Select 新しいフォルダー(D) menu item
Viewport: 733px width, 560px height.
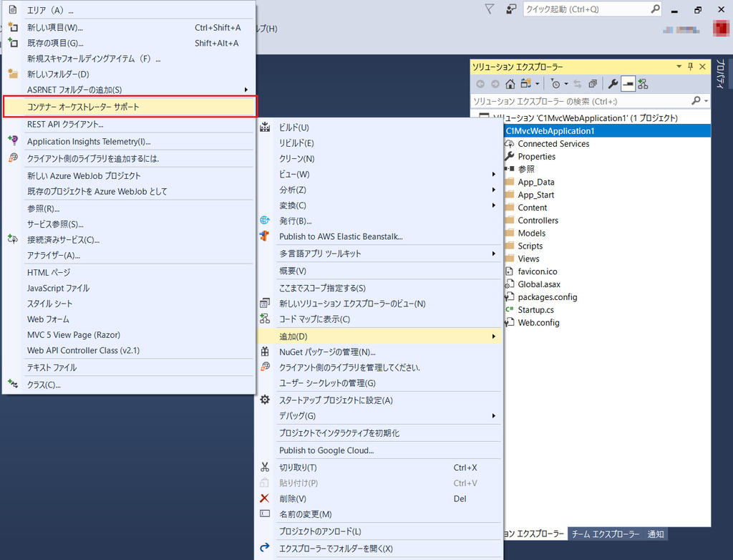click(130, 74)
